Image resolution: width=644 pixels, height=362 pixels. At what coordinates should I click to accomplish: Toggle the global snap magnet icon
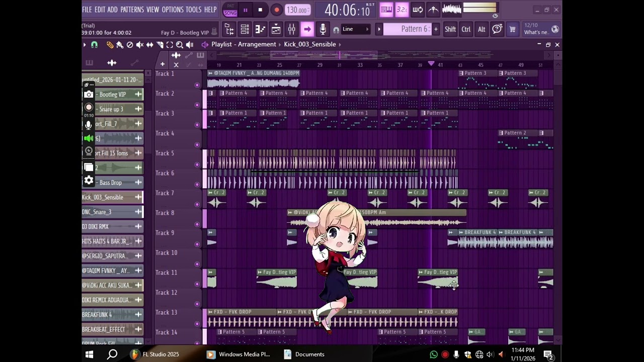pyautogui.click(x=336, y=30)
